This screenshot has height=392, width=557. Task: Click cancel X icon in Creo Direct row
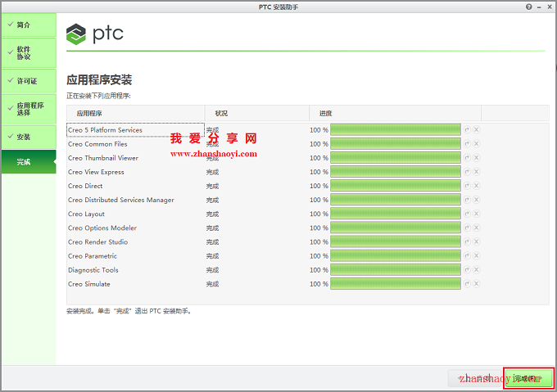pos(477,186)
